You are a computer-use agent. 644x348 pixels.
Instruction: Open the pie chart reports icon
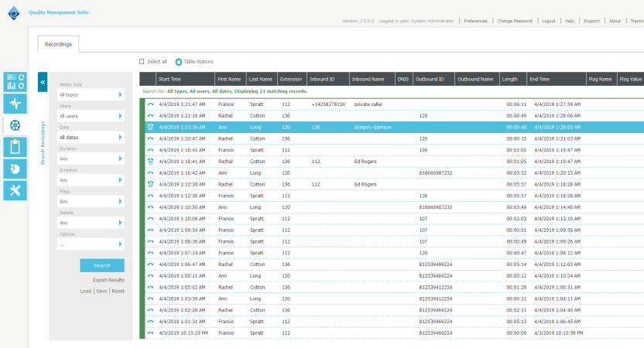[x=15, y=169]
